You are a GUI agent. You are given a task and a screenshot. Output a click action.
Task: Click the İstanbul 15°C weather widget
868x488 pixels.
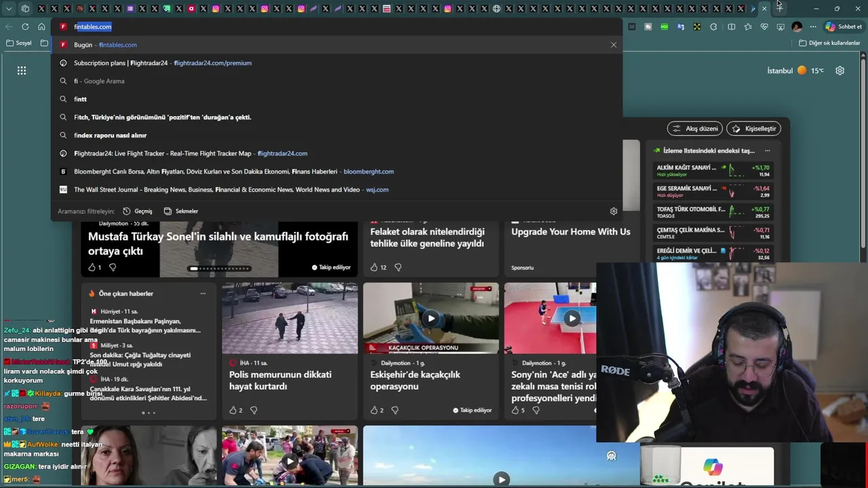point(795,70)
